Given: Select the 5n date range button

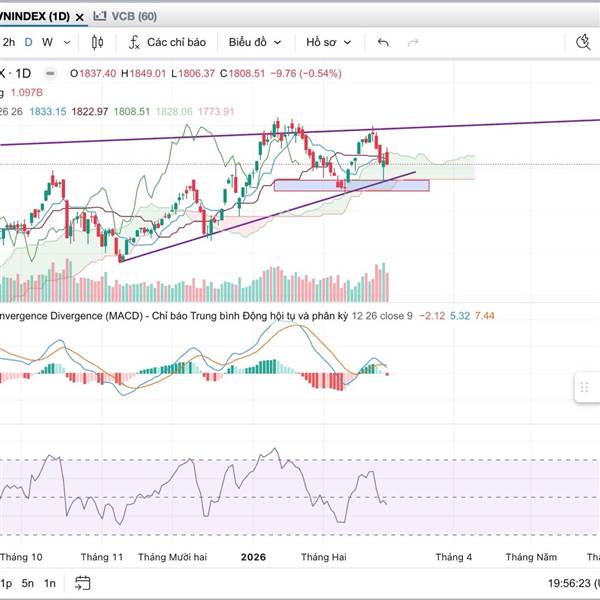Looking at the screenshot, I should click(28, 583).
